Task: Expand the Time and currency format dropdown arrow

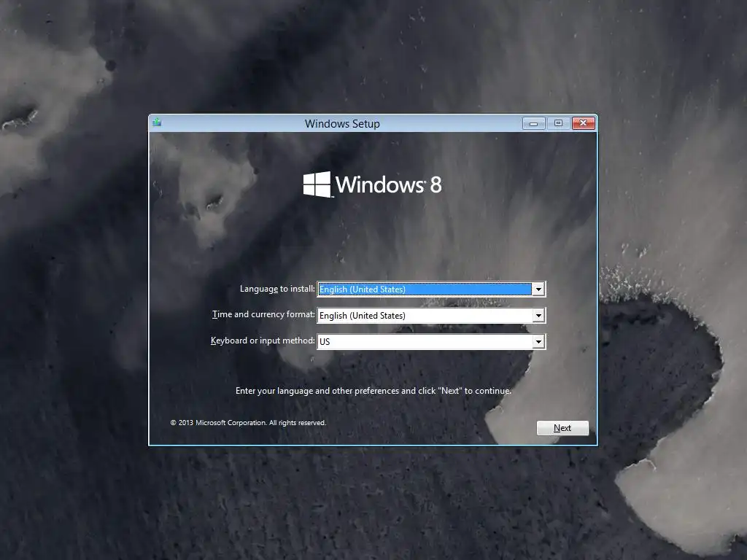Action: pos(538,315)
